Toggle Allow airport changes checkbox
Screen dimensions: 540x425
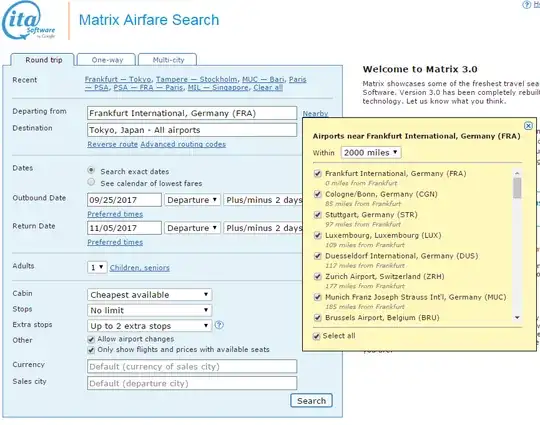pyautogui.click(x=91, y=340)
